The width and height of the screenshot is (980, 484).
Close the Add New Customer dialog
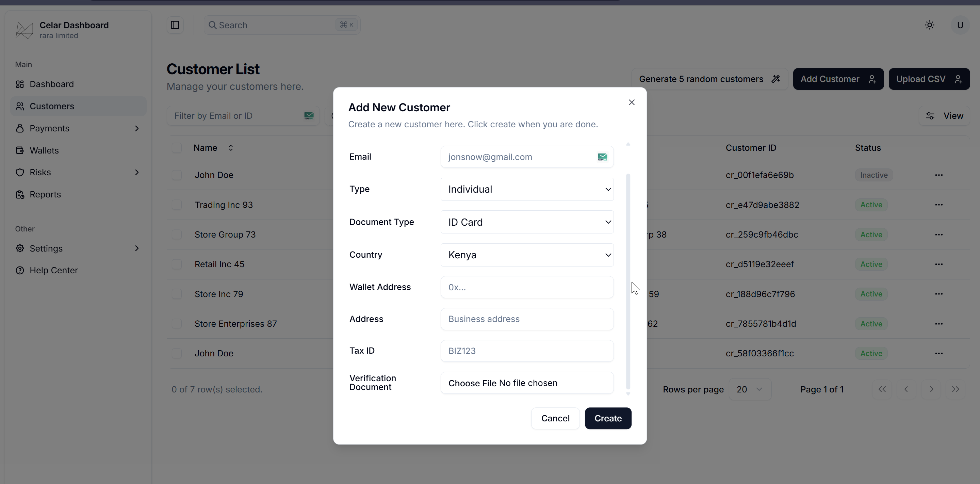(x=632, y=102)
